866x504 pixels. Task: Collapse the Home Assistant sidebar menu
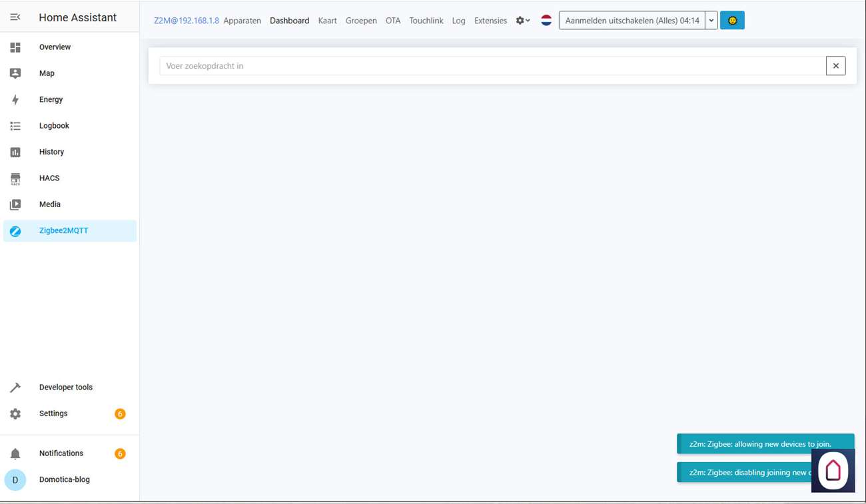point(15,17)
